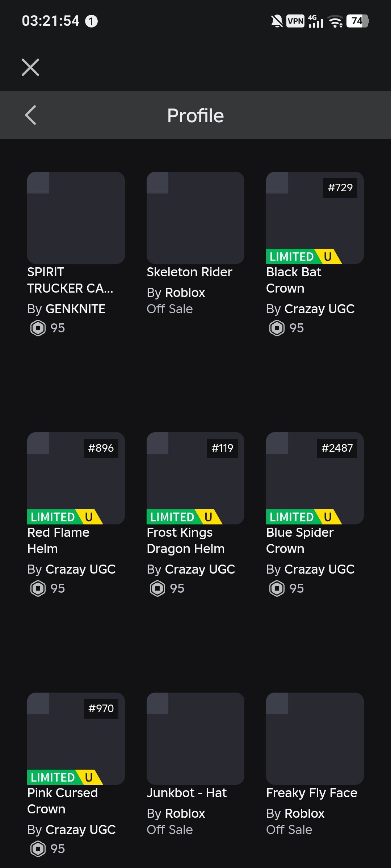Open the SPIRIT TRUCKER CA... item thumbnail
391x868 pixels.
76,218
